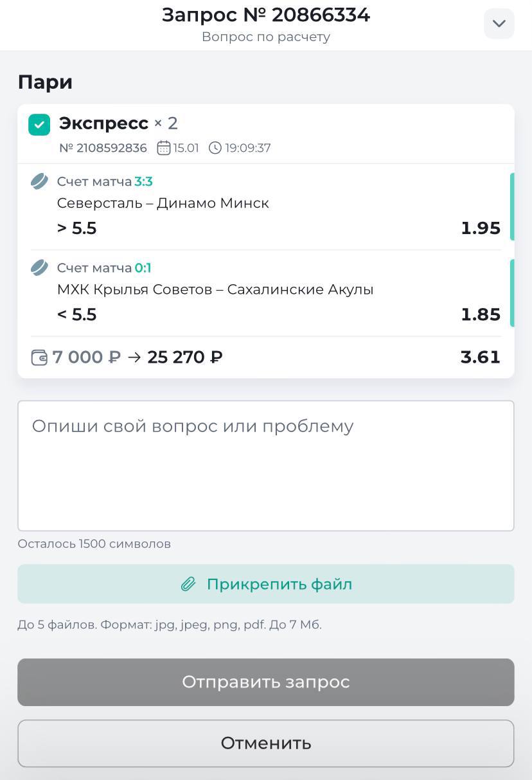
Task: Click the hockey puck icon beside Северсталь match
Action: point(40,181)
